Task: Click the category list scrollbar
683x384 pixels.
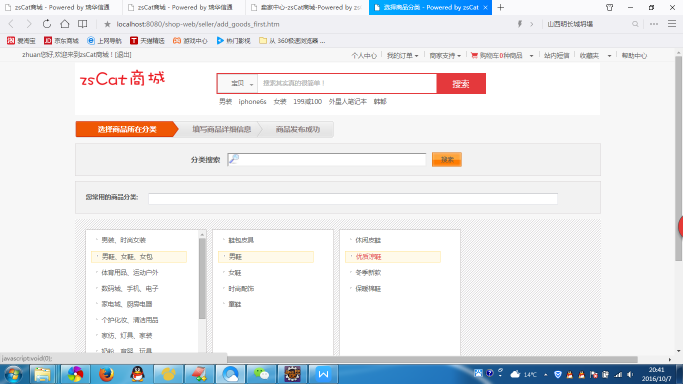Action: point(202,279)
